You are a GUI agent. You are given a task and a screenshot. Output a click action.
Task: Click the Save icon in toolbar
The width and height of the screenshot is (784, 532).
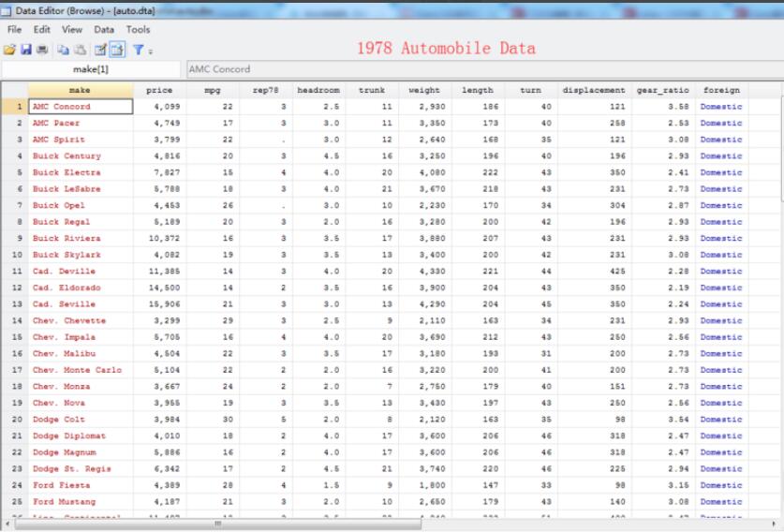(25, 50)
